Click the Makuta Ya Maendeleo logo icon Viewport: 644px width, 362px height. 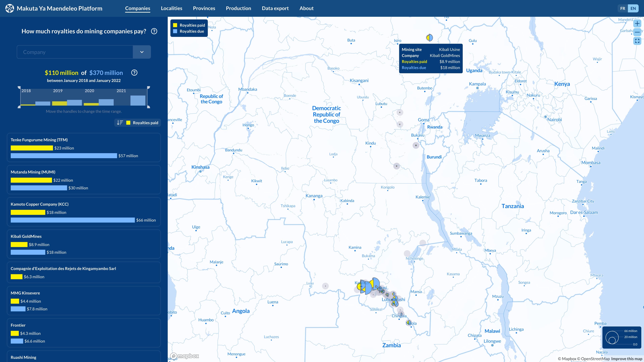click(x=10, y=8)
